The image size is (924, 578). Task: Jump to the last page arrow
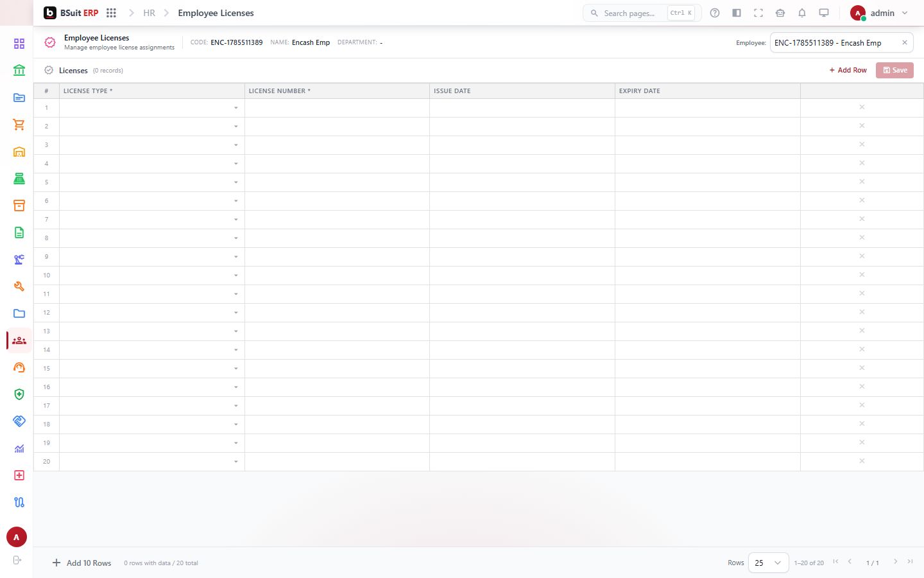tap(910, 562)
